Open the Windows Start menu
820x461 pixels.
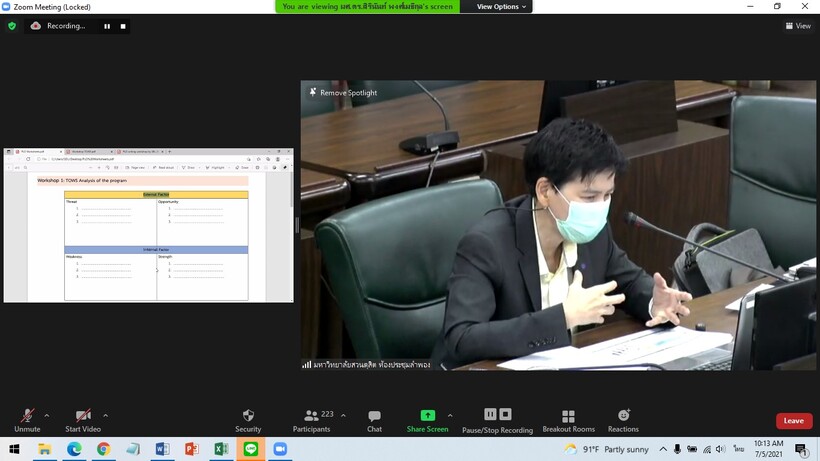pyautogui.click(x=14, y=449)
